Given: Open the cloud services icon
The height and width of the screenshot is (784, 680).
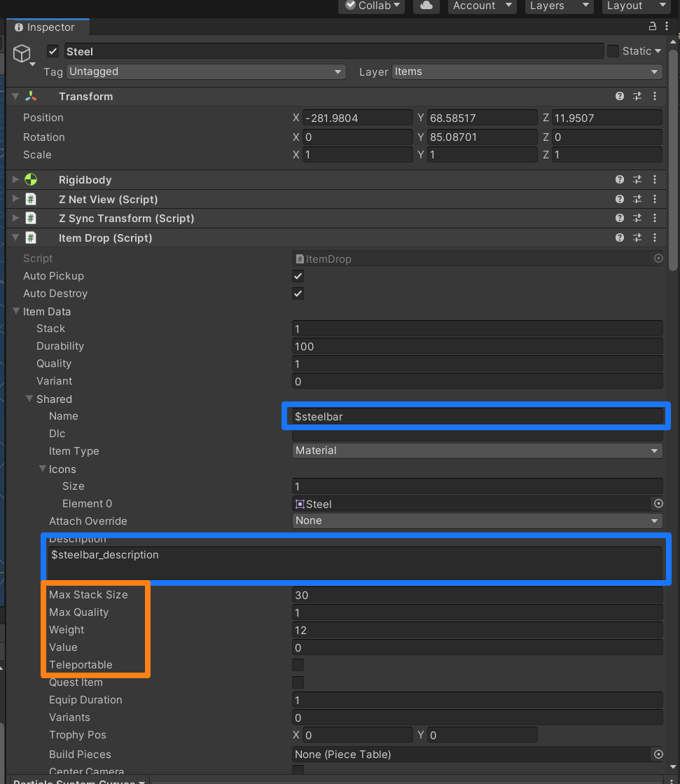Looking at the screenshot, I should 426,6.
